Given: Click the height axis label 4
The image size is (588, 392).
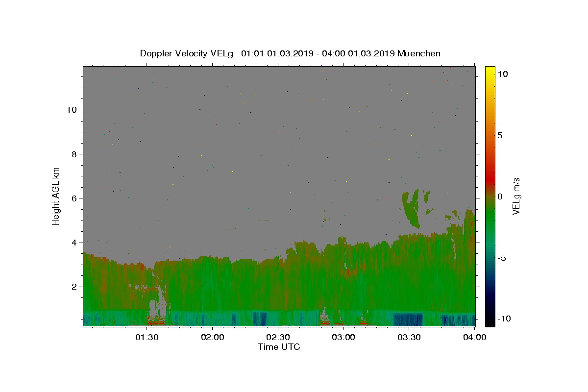Looking at the screenshot, I should pos(74,242).
